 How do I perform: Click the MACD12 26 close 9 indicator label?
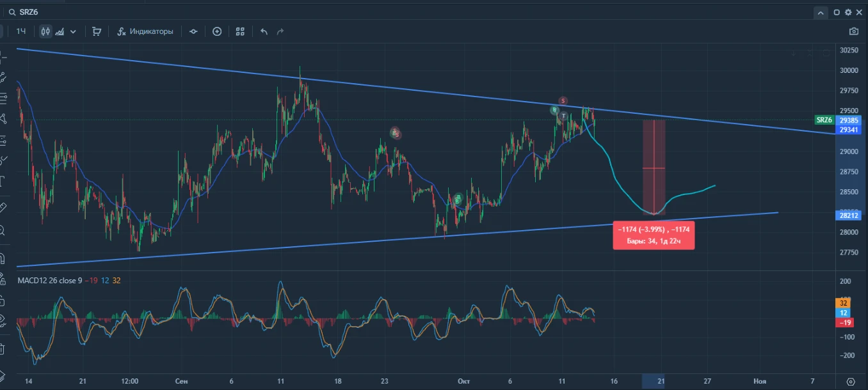tap(49, 280)
